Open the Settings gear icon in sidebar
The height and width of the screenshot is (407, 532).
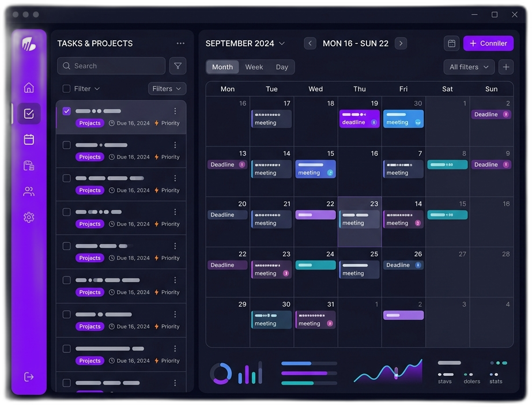pos(29,217)
